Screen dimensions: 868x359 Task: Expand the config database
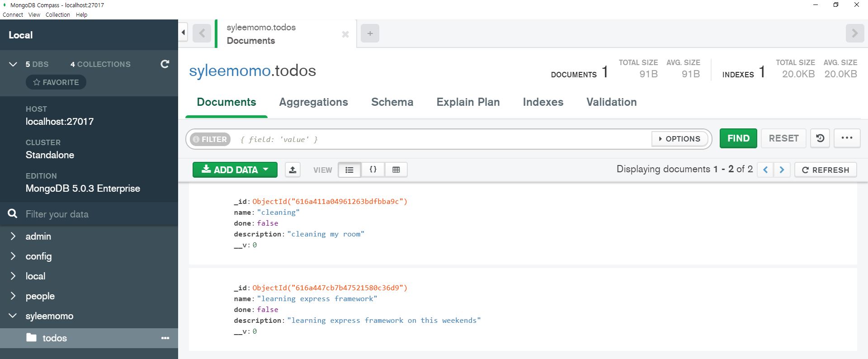[13, 256]
